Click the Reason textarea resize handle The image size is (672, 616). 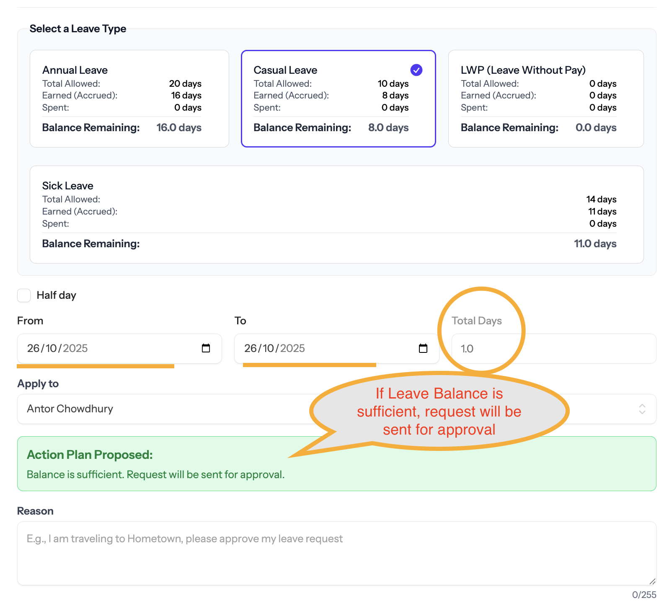(652, 581)
